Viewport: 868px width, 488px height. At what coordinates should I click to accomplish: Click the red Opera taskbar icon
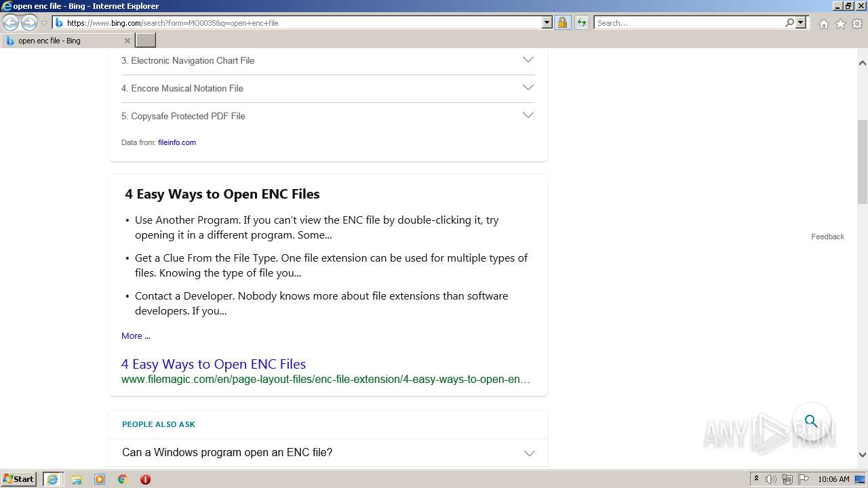coord(145,479)
